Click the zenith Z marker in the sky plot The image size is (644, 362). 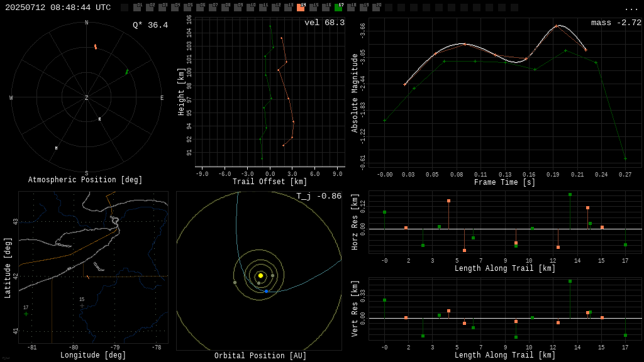click(x=87, y=98)
